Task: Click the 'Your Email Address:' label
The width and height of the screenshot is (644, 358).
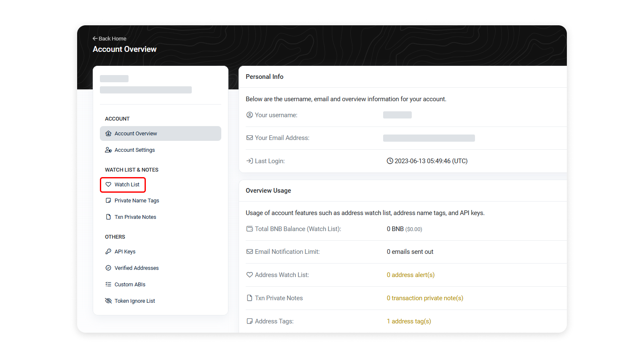Action: (x=282, y=138)
